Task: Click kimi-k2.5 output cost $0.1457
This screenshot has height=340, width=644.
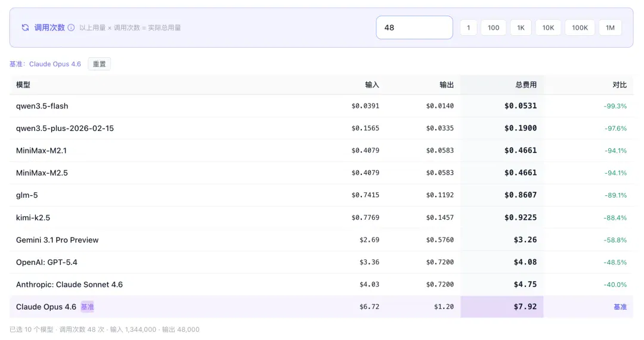Action: (440, 217)
